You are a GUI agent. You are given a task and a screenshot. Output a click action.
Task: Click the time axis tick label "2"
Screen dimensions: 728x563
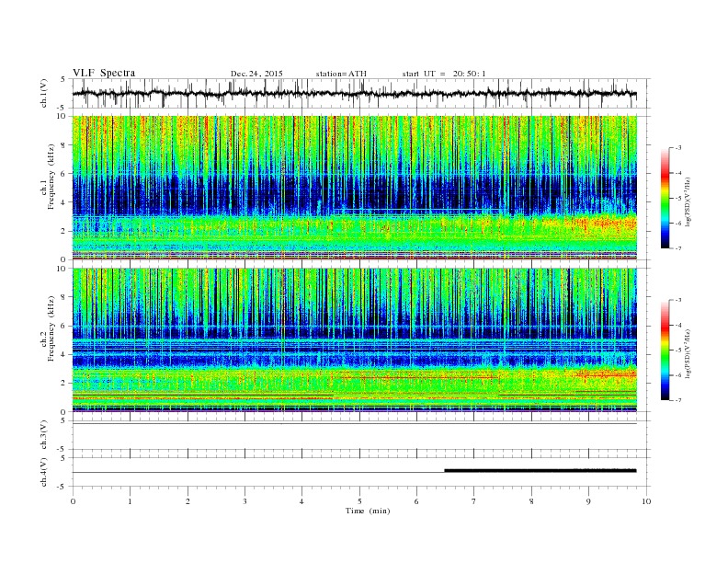pos(188,501)
